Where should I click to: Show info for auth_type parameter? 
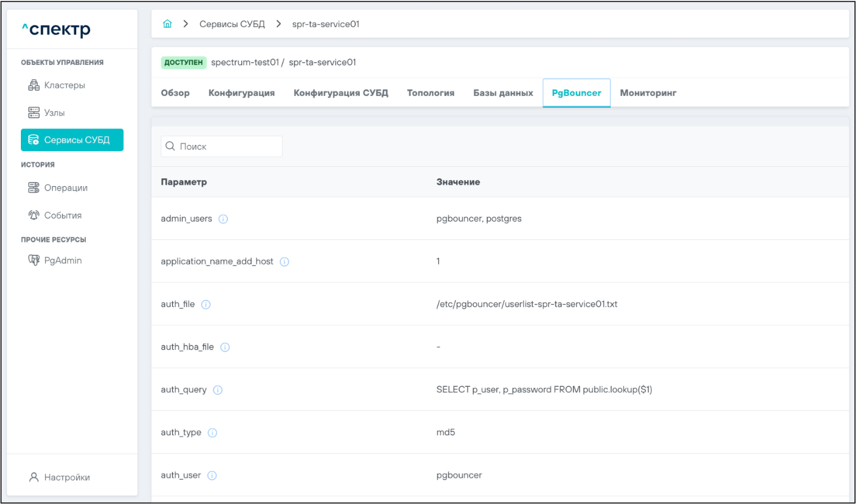(x=212, y=433)
